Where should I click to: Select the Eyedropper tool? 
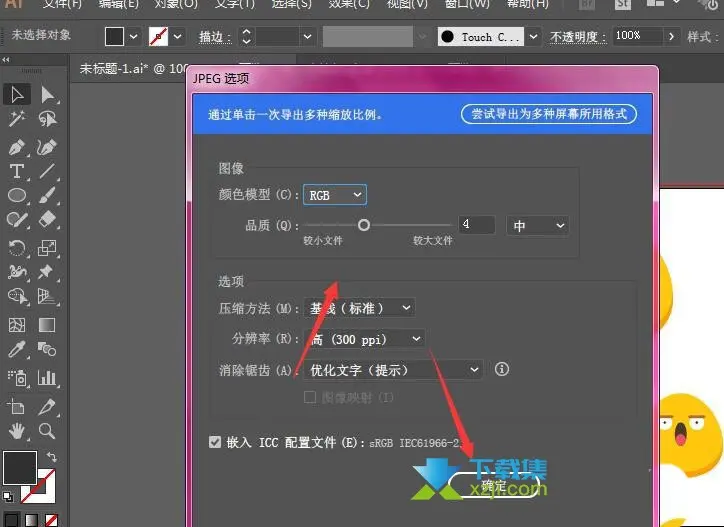(x=17, y=349)
